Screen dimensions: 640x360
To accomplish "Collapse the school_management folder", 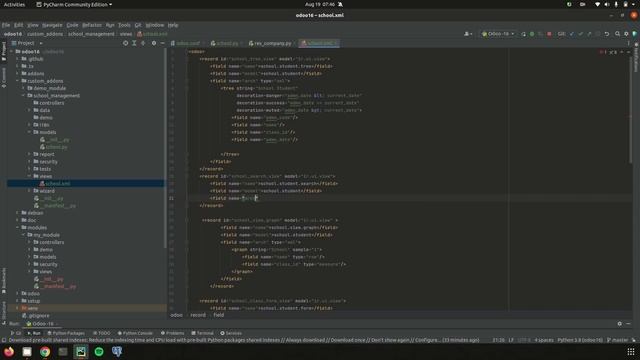I will click(24, 96).
